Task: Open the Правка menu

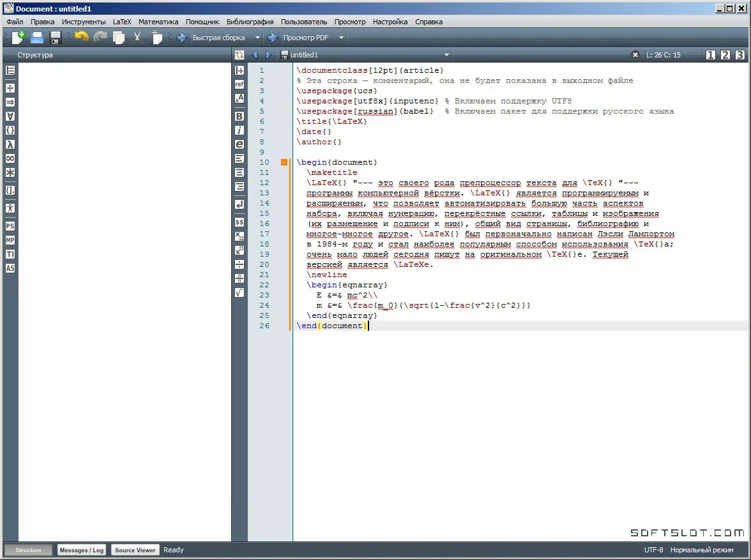Action: click(43, 22)
